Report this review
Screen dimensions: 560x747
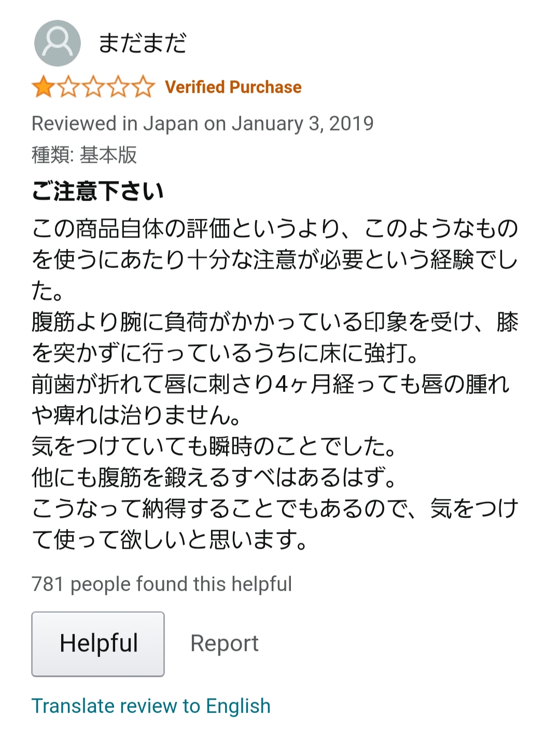[x=224, y=644]
